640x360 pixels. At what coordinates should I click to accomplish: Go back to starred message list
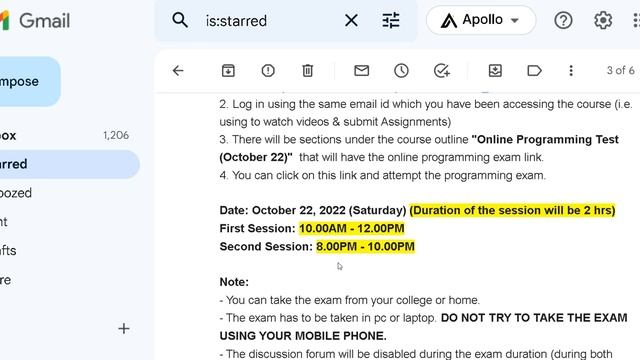pyautogui.click(x=178, y=71)
